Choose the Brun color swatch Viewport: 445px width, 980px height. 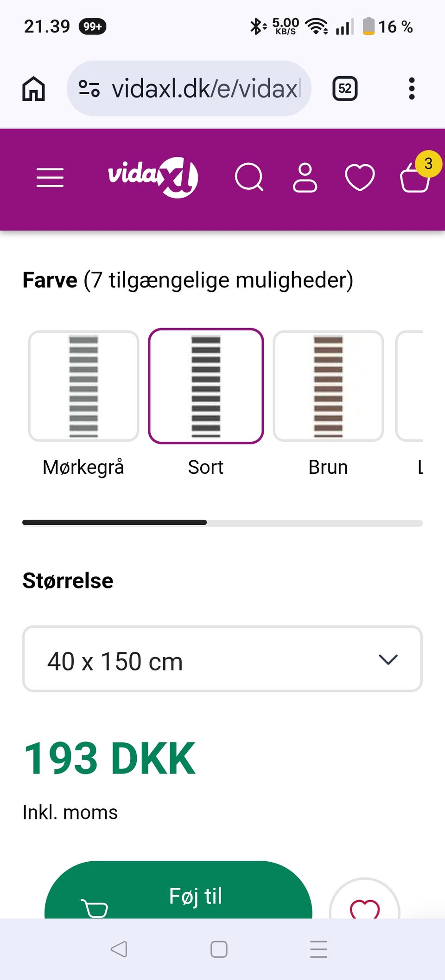(328, 386)
